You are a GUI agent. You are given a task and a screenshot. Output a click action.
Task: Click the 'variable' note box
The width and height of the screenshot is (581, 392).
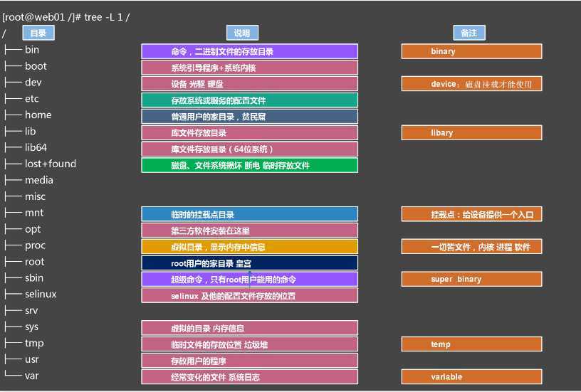coord(471,377)
